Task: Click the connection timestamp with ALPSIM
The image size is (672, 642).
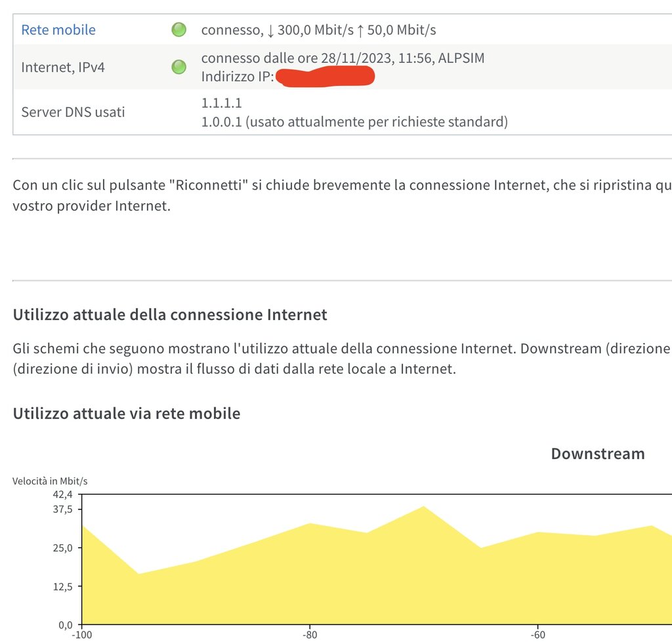Action: [x=343, y=58]
